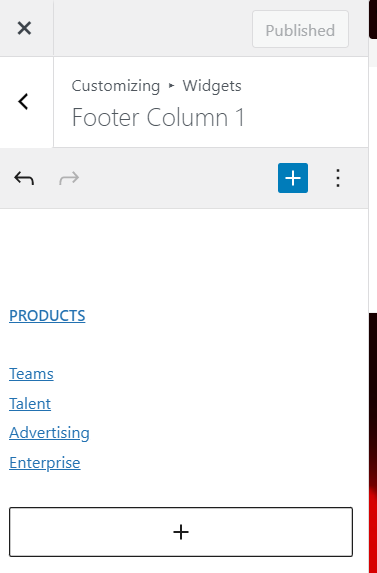Select the Teams link
Viewport: 377px width, 573px height.
point(31,374)
